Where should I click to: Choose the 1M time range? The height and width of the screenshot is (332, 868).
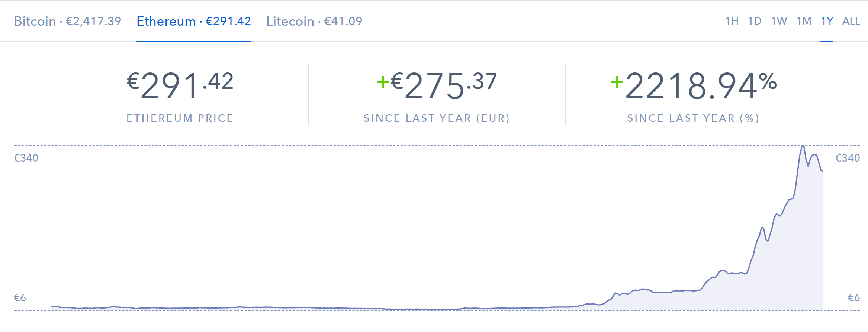pos(804,21)
